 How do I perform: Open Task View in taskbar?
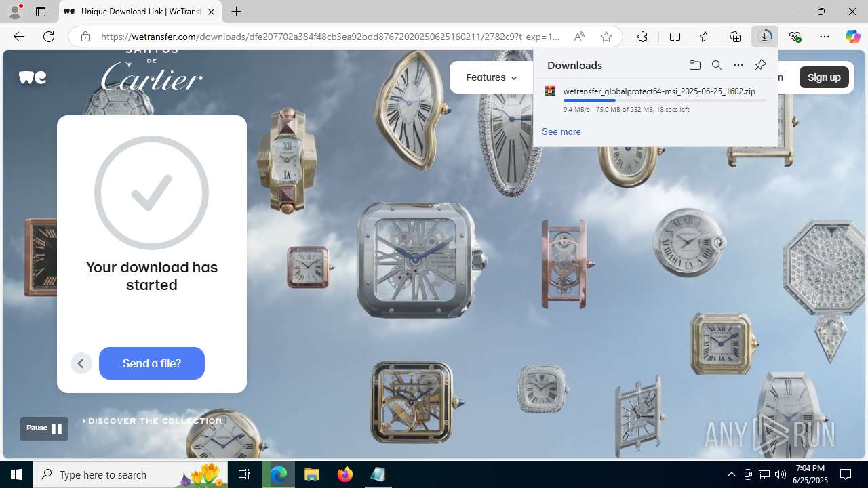click(244, 474)
